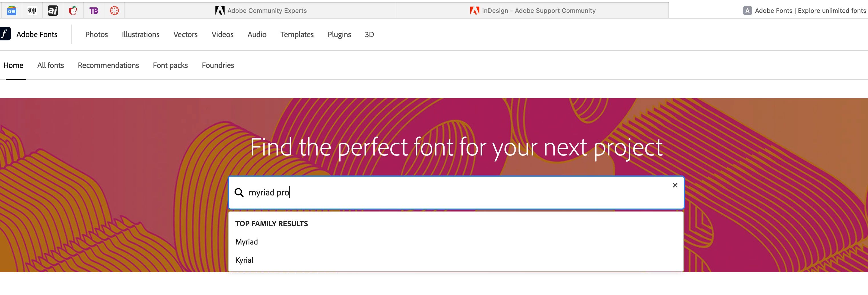This screenshot has height=295, width=868.
Task: Switch to InDesign Adobe Support Community tab
Action: point(533,11)
